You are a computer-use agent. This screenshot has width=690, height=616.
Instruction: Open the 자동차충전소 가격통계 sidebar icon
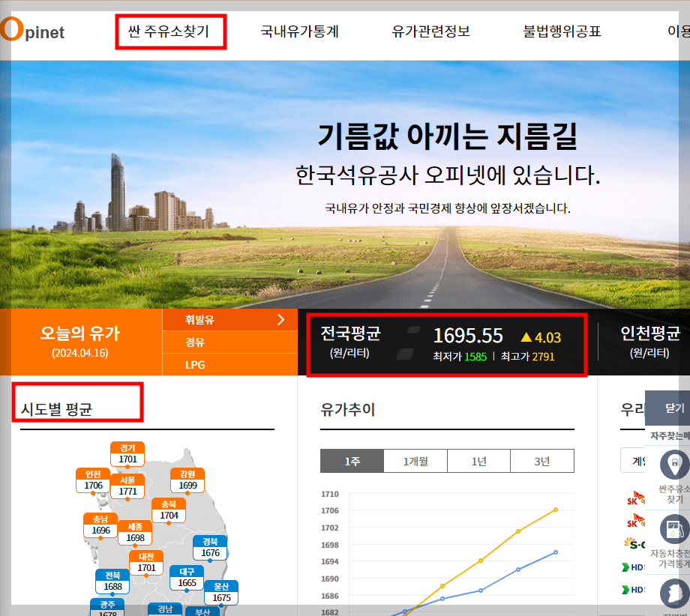click(674, 529)
